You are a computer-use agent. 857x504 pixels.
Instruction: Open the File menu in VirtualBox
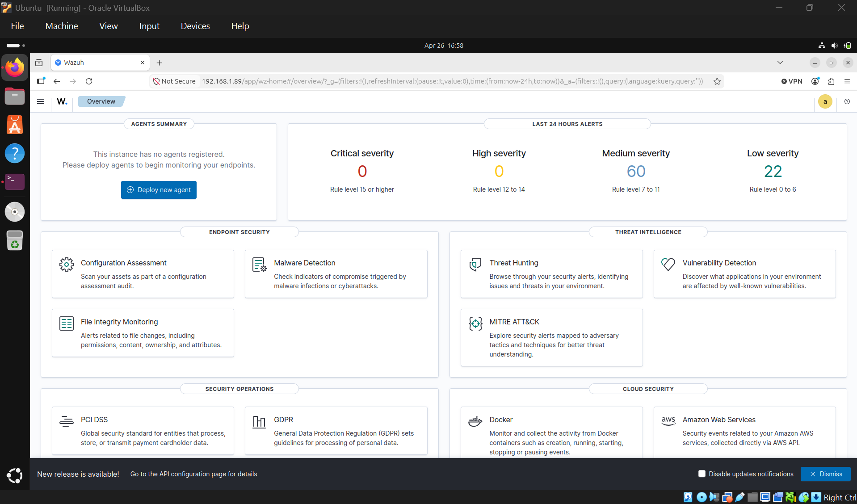click(x=17, y=26)
